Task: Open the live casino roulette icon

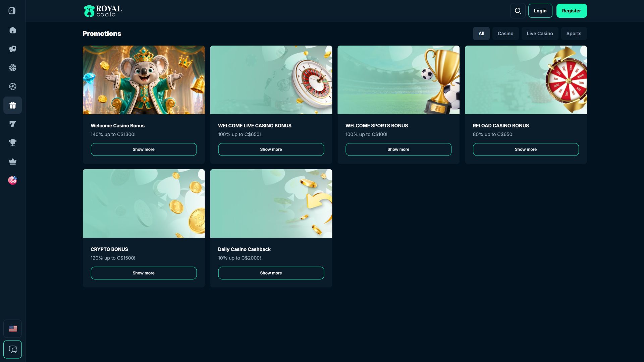Action: pos(12,68)
